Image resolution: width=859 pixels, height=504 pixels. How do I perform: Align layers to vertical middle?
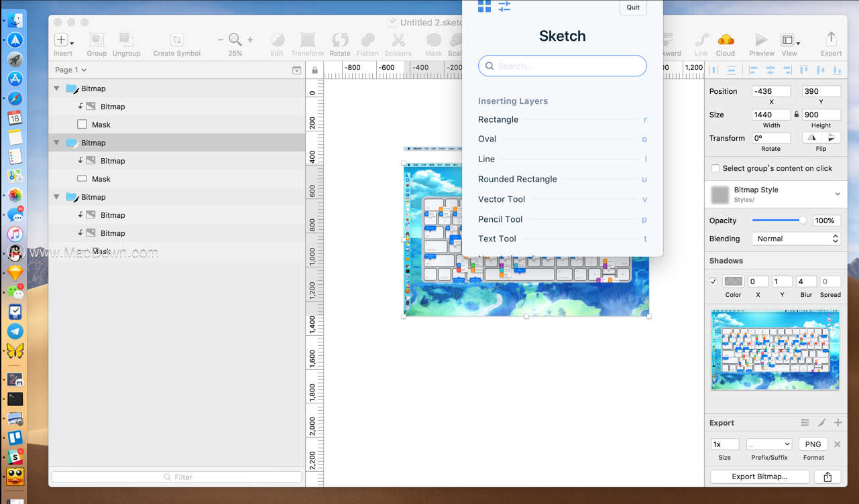820,70
